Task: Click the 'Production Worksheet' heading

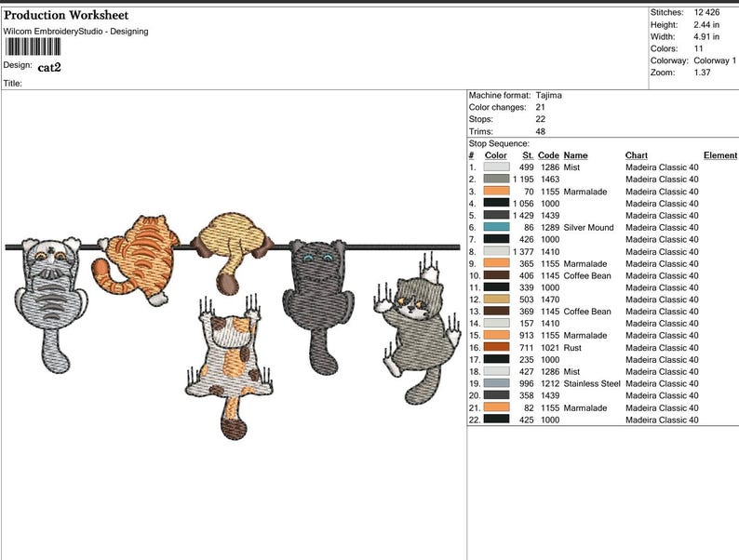Action: pos(66,15)
